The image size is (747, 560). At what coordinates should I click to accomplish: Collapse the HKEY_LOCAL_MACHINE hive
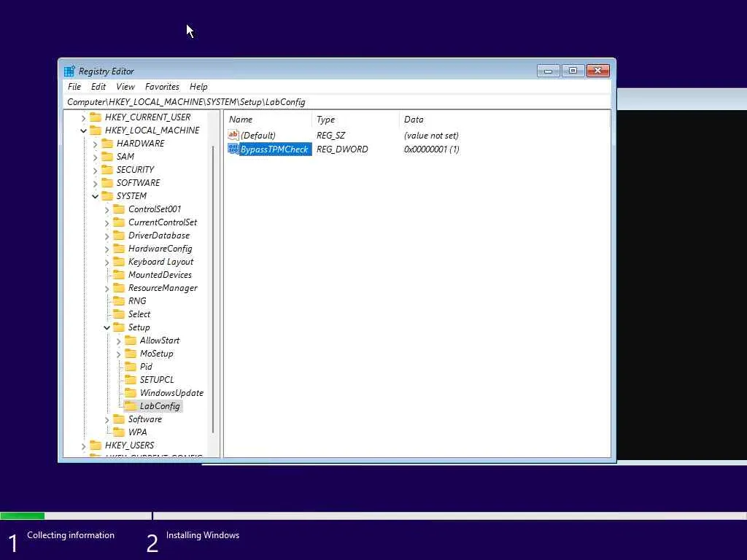point(83,131)
